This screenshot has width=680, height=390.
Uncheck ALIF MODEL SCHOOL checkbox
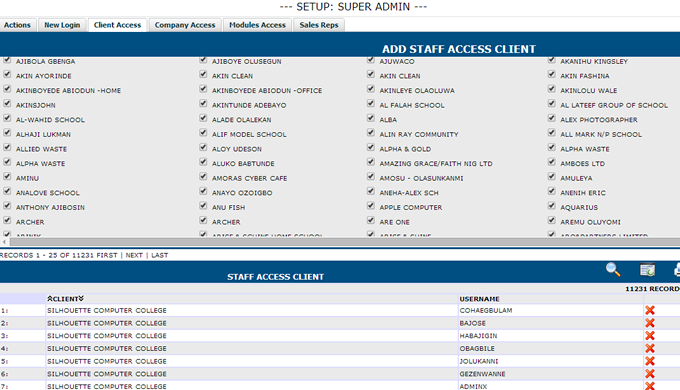tap(203, 133)
